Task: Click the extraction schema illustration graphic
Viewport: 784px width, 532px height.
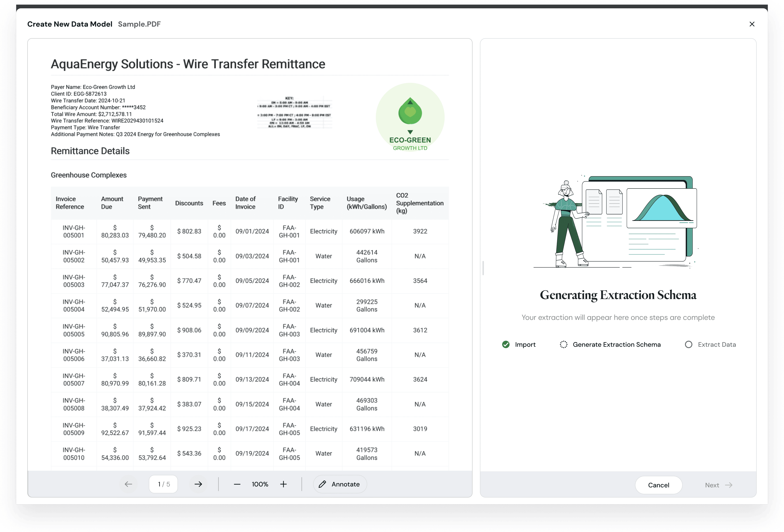Action: tap(618, 222)
